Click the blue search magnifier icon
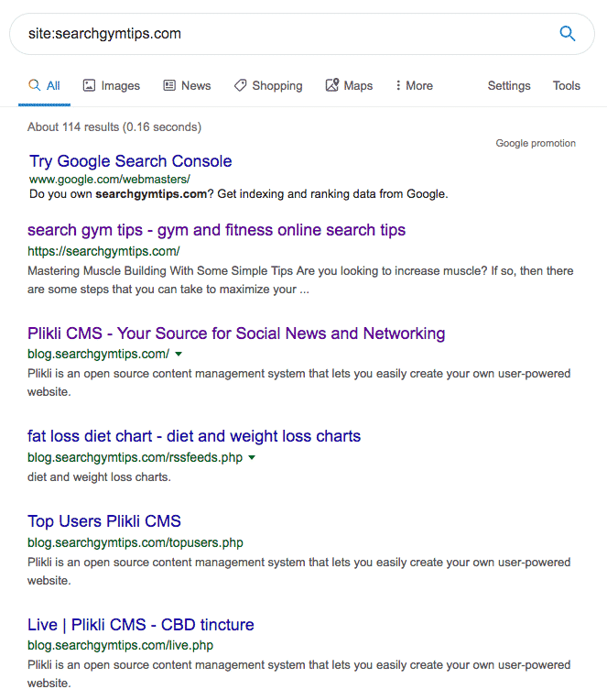 pyautogui.click(x=568, y=34)
